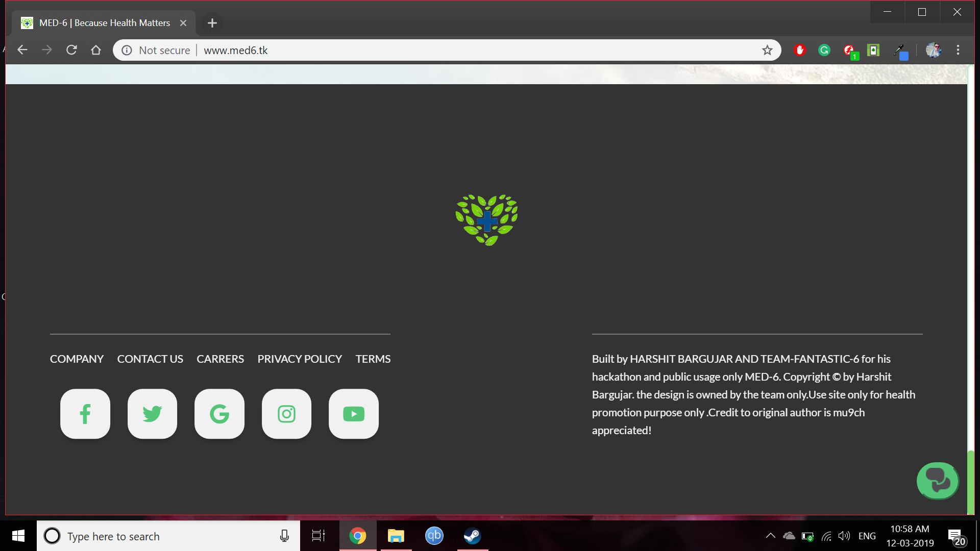
Task: Open the Twitter social icon
Action: pyautogui.click(x=152, y=414)
